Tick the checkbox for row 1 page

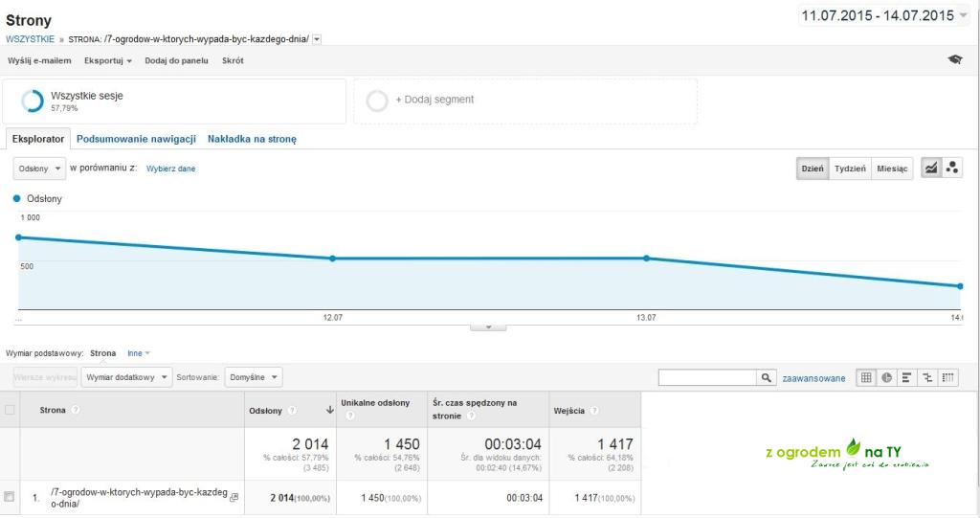pyautogui.click(x=10, y=497)
